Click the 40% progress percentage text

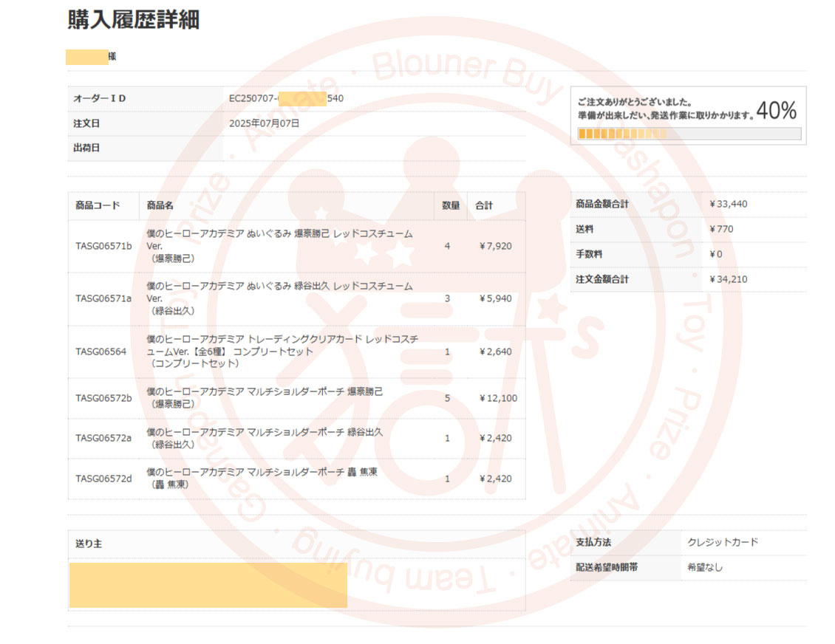click(777, 110)
